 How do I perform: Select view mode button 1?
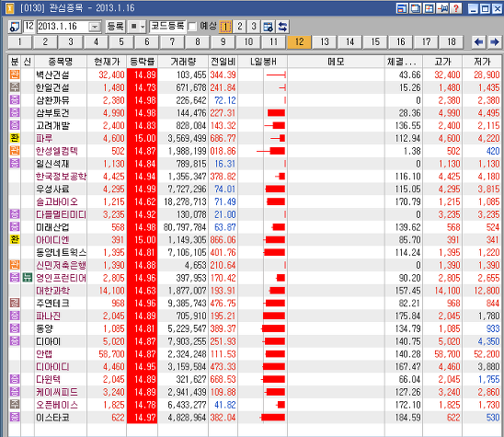pyautogui.click(x=225, y=27)
